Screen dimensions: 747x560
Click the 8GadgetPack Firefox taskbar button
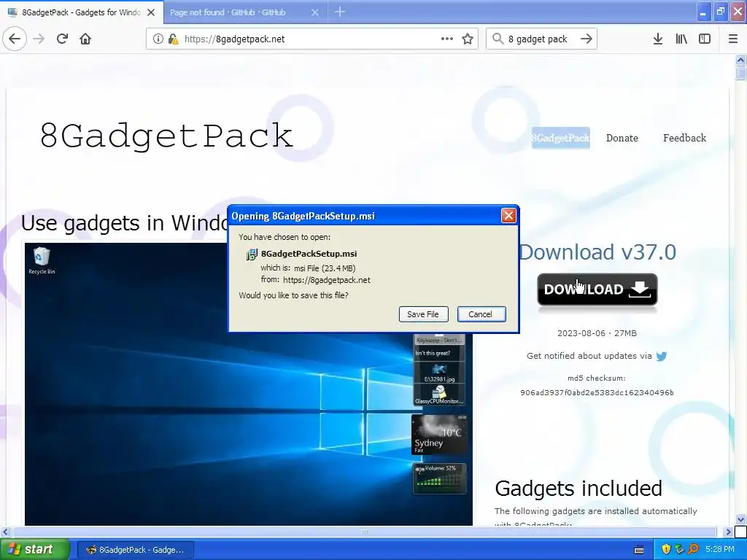click(x=135, y=550)
